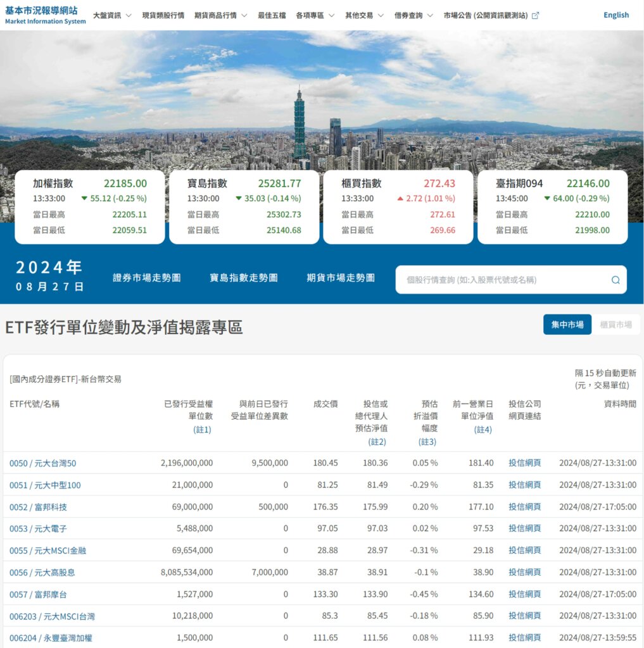Switch to the 櫃買市場 view
This screenshot has width=644, height=648.
(616, 324)
